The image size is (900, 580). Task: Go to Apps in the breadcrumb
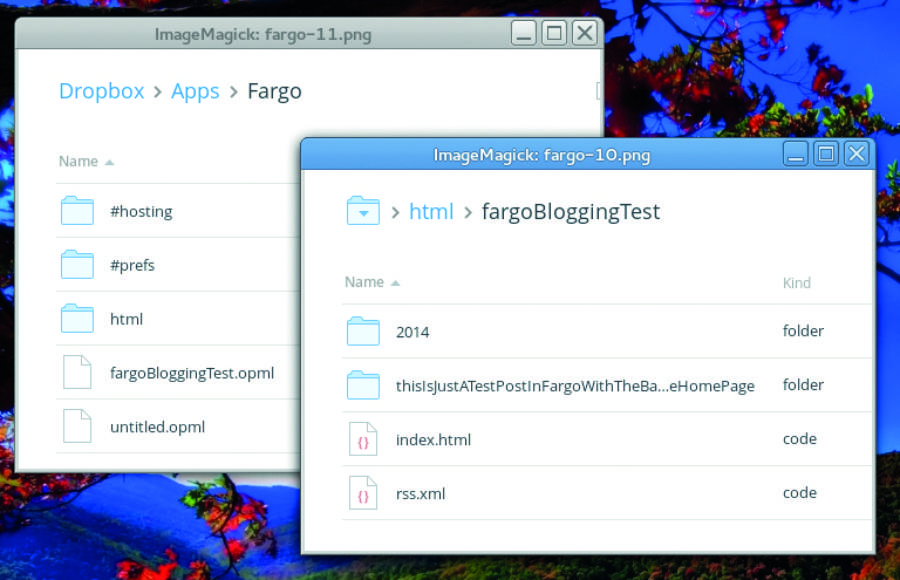tap(195, 91)
